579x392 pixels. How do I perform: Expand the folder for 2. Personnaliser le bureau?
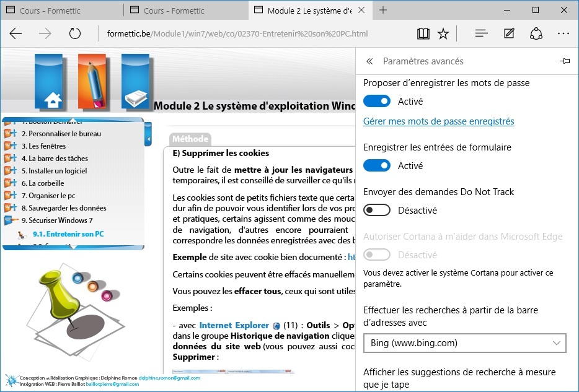coord(11,134)
